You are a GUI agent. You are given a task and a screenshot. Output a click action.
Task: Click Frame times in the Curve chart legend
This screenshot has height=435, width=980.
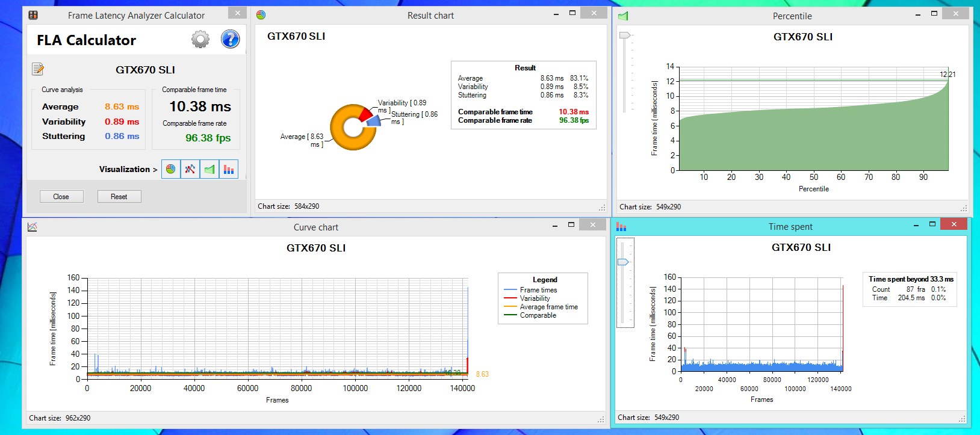(x=539, y=290)
